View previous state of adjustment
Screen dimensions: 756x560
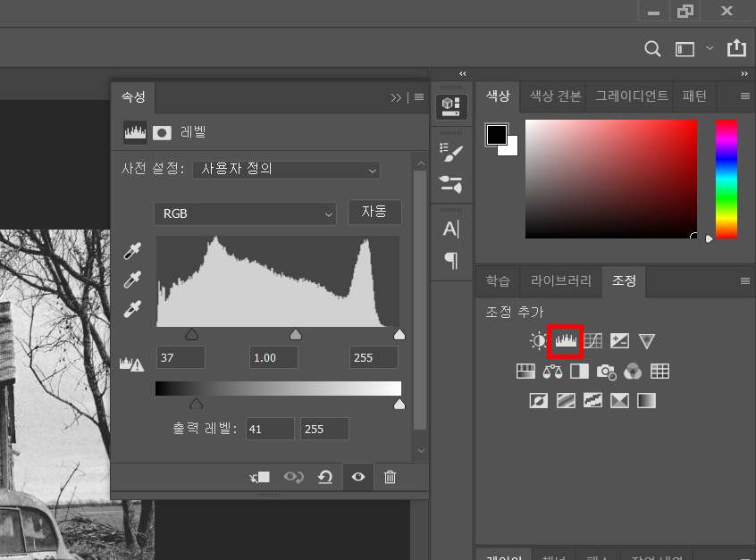(293, 477)
